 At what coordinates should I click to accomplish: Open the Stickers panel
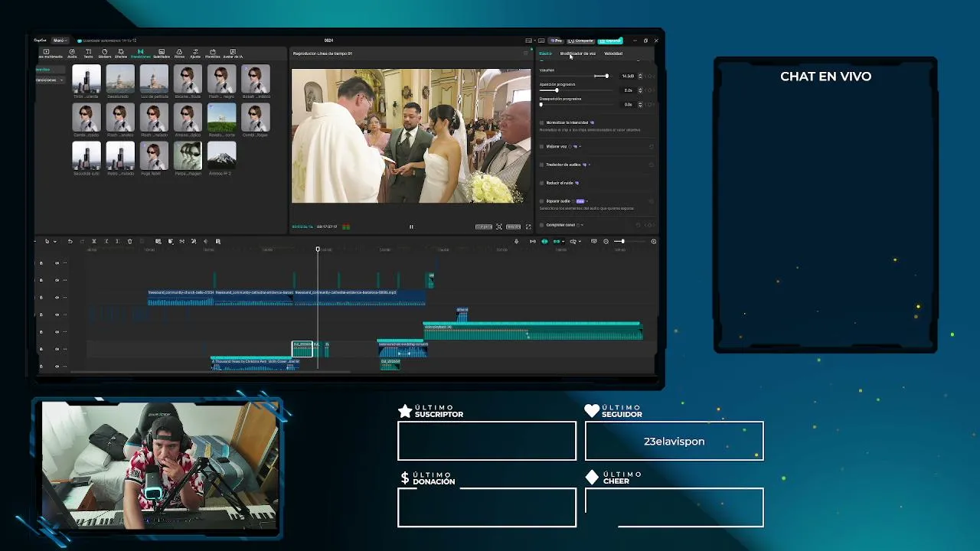[x=104, y=54]
